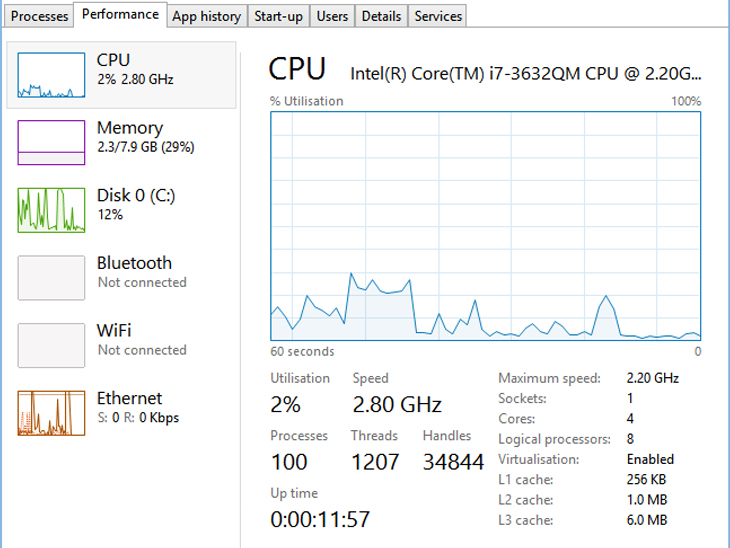Click the Memory usage thumbnail graph
The image size is (730, 548).
point(51,143)
